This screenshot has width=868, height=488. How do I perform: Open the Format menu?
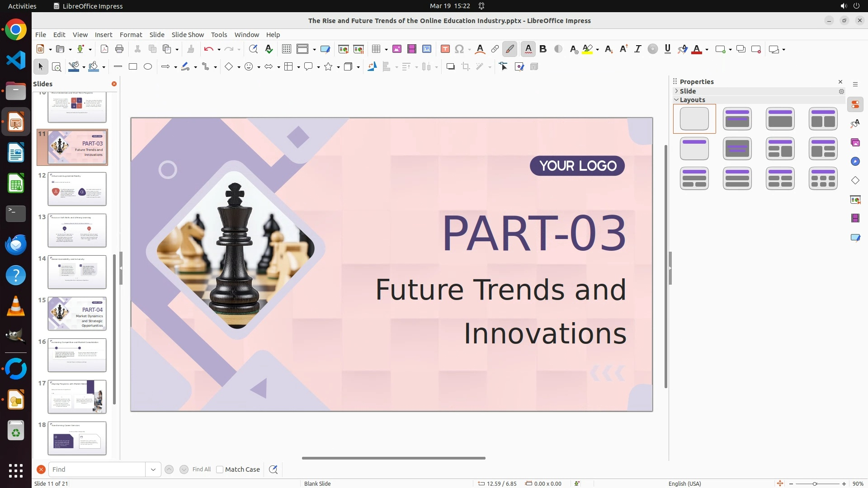click(x=131, y=35)
